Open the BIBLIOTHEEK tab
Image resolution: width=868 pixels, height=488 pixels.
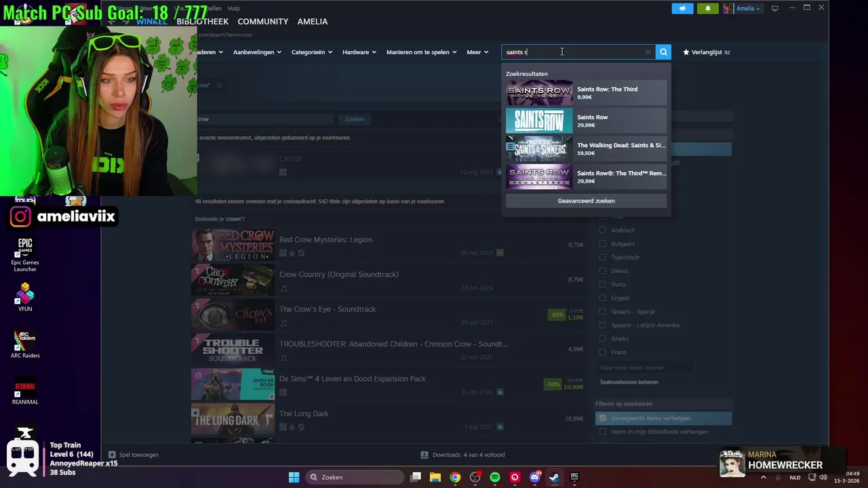click(x=202, y=22)
